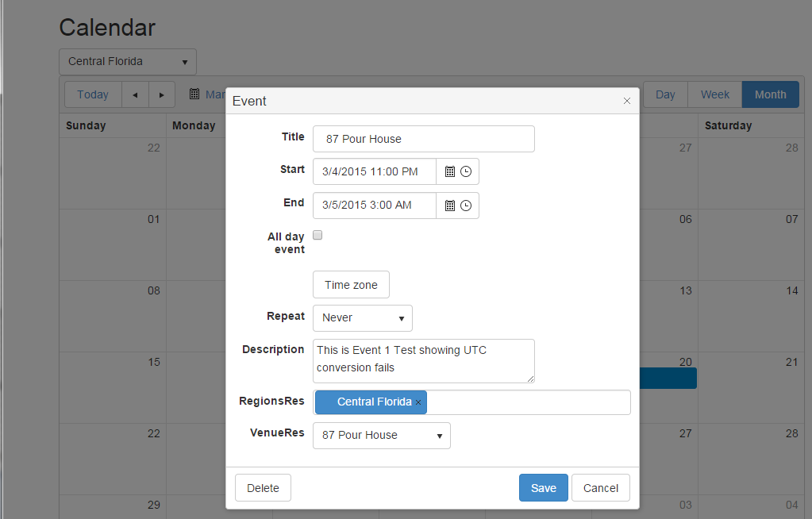Click the Cancel button

pyautogui.click(x=600, y=488)
